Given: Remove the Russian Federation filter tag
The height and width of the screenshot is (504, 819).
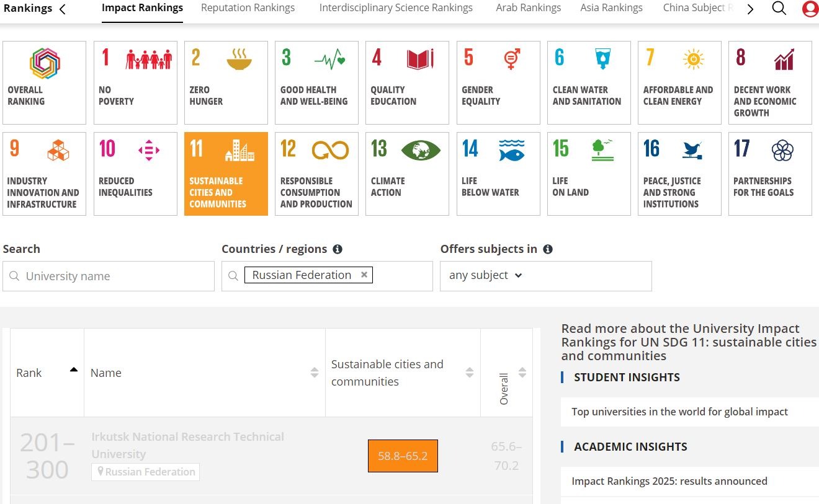Looking at the screenshot, I should 364,275.
